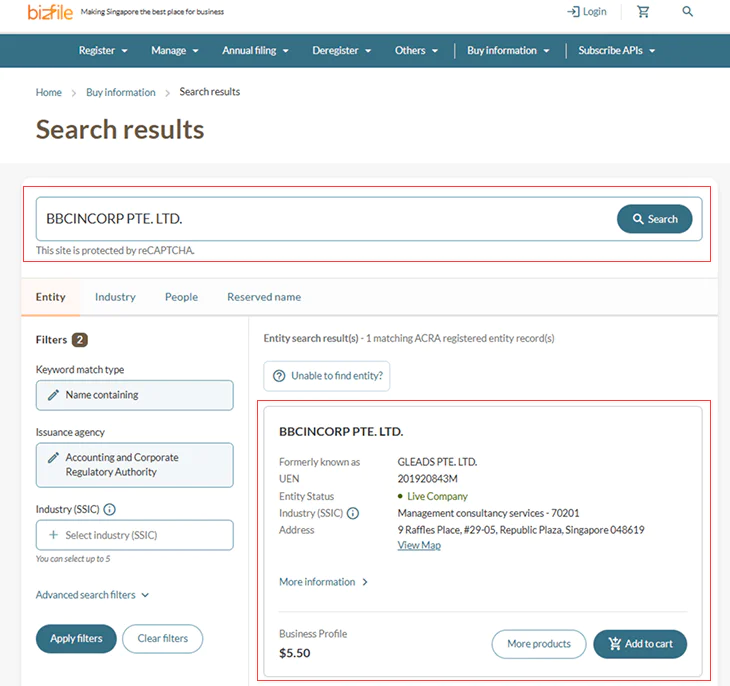Click More products button
The image size is (730, 686).
click(x=539, y=644)
